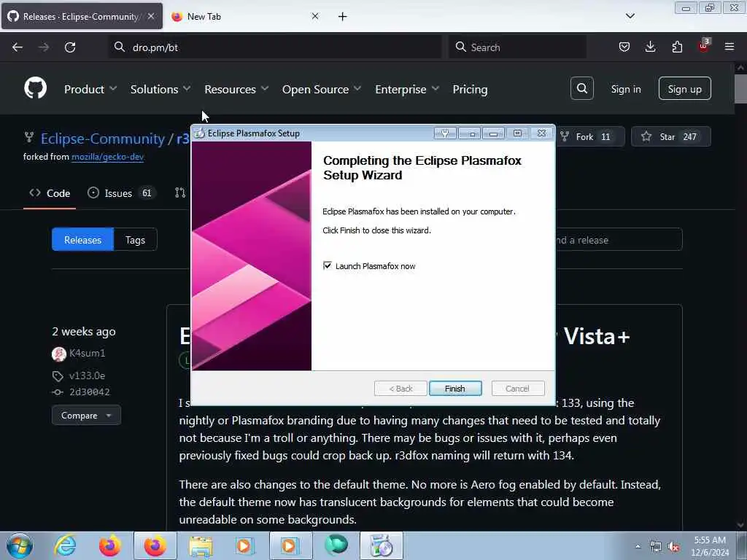This screenshot has height=560, width=747.
Task: Switch to the Tags view
Action: point(135,239)
